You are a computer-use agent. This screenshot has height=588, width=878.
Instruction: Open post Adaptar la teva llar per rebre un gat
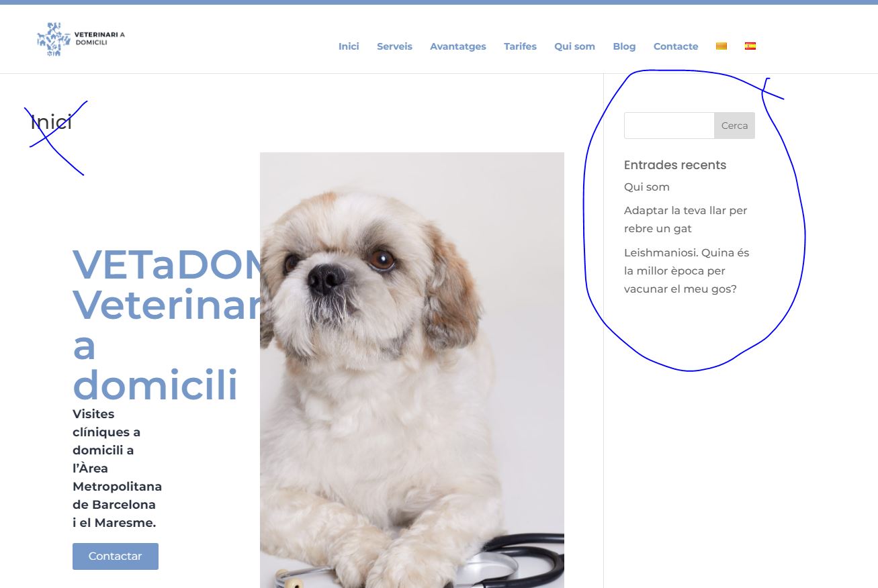(x=685, y=219)
